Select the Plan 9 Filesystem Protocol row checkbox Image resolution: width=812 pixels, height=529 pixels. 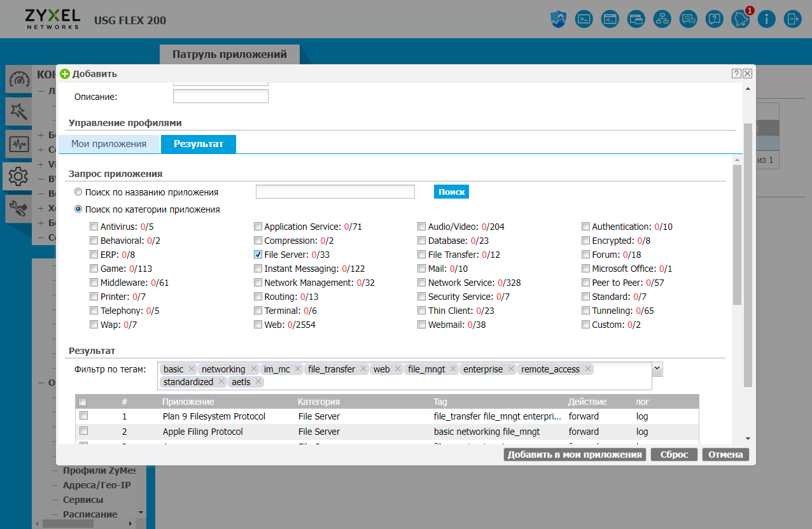(x=83, y=416)
